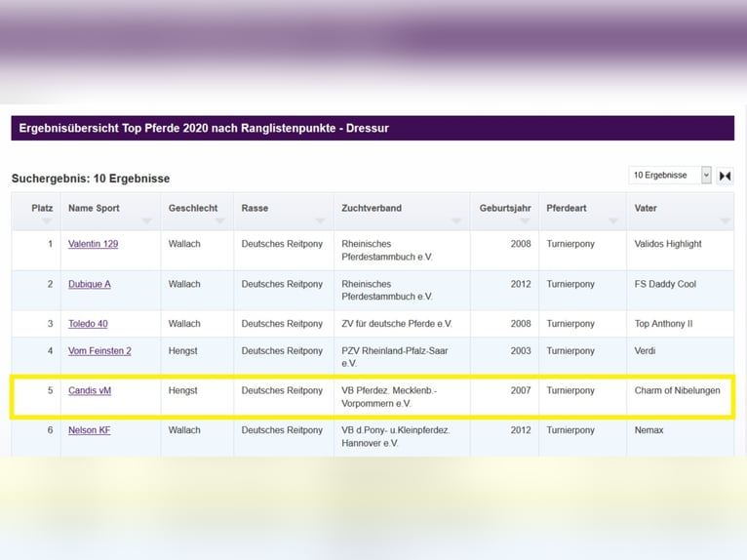Click the sort arrow in Vater column

pos(724,221)
